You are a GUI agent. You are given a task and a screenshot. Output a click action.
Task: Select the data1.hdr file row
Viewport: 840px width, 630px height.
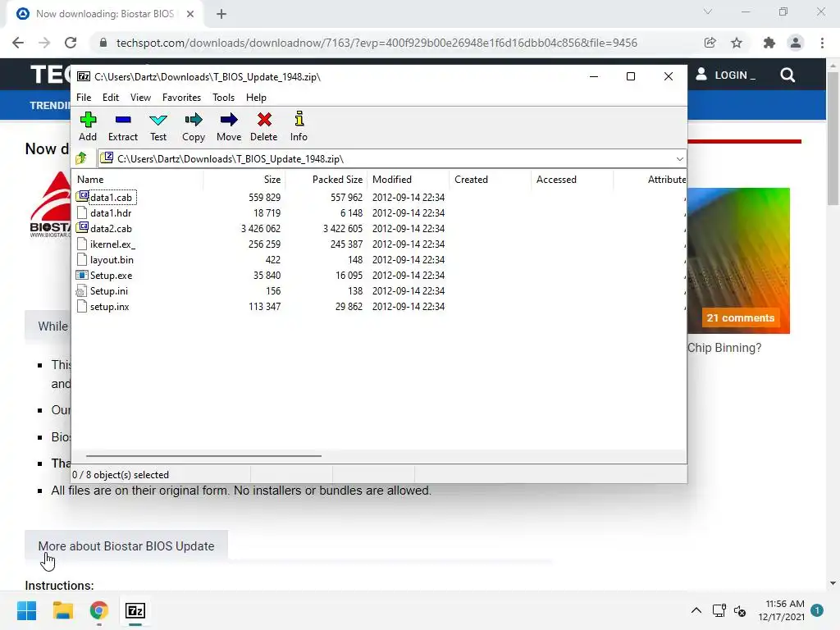379,212
